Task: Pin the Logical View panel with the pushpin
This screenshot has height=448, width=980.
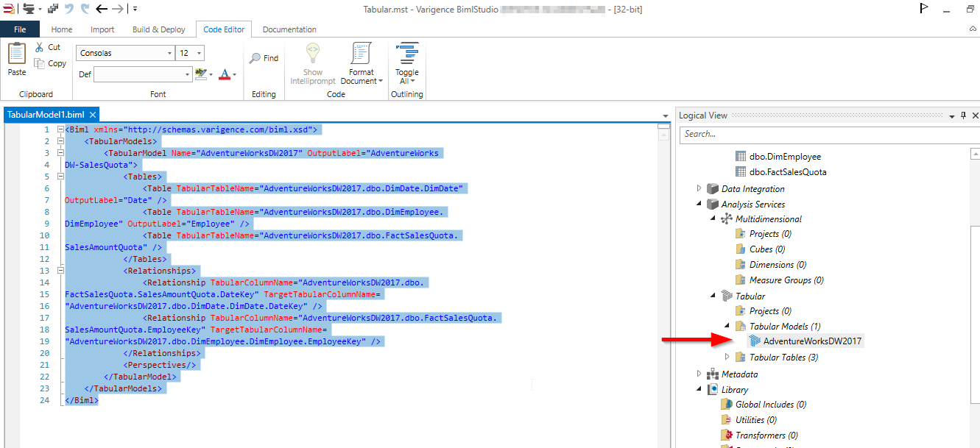Action: [x=963, y=115]
